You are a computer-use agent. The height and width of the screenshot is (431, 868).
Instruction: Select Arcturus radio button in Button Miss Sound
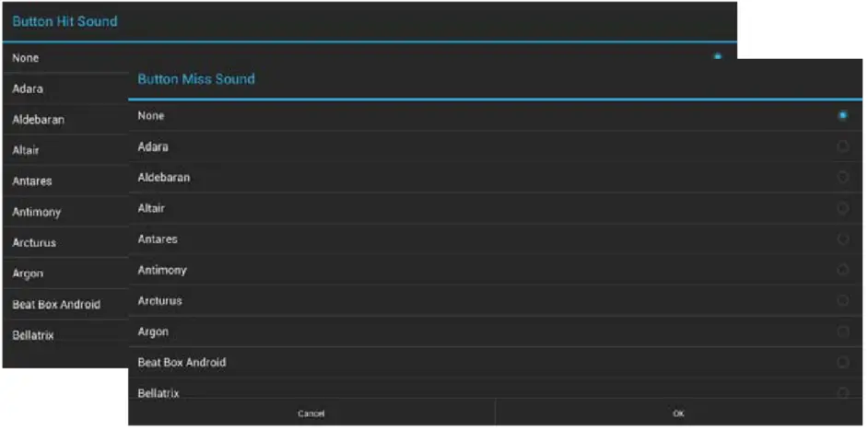point(842,301)
